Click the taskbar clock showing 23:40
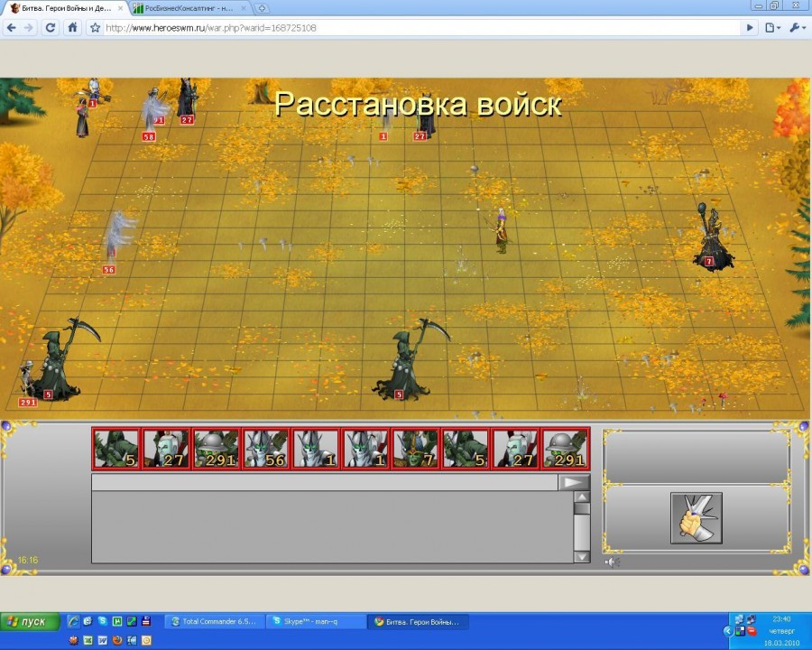 (781, 619)
